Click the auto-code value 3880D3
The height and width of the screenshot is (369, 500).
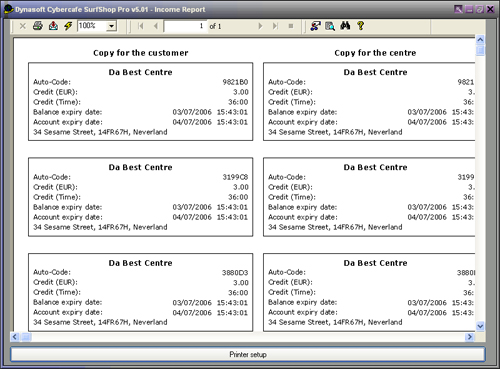click(235, 273)
